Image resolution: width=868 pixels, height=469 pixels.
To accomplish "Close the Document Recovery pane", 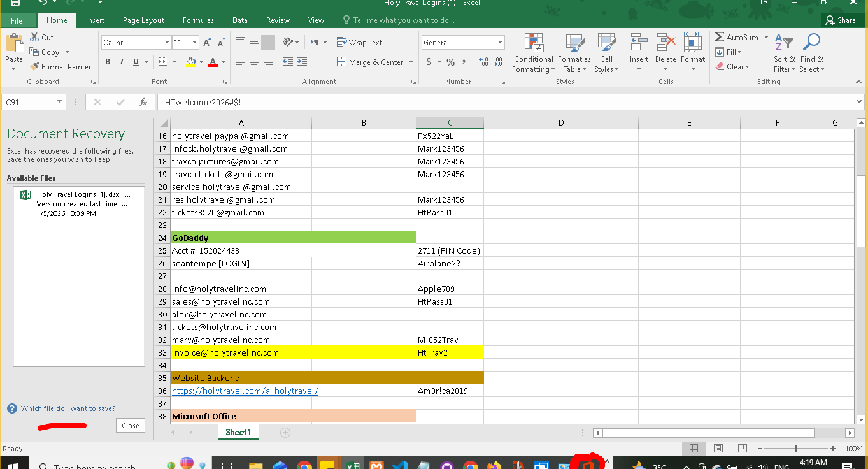I will (x=131, y=426).
